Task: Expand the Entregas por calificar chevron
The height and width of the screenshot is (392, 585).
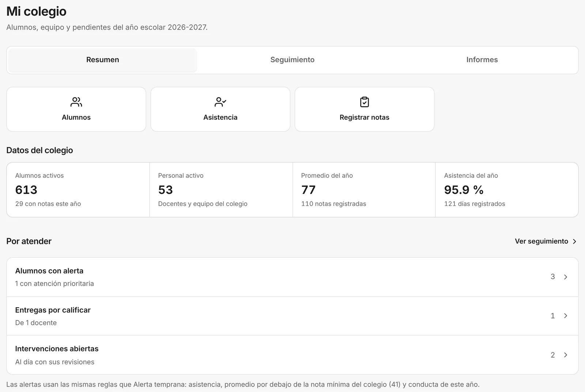Action: [x=566, y=316]
